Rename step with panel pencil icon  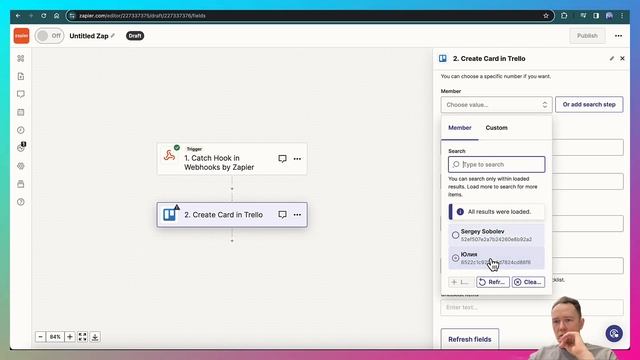611,58
